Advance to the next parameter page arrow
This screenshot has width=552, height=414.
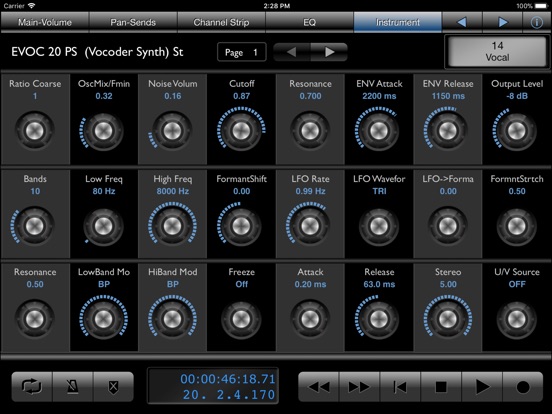(330, 52)
